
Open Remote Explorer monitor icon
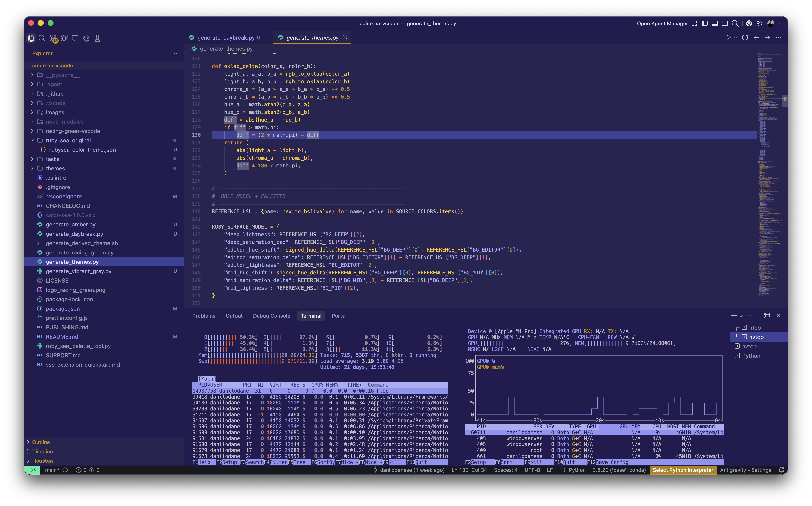[x=75, y=38]
